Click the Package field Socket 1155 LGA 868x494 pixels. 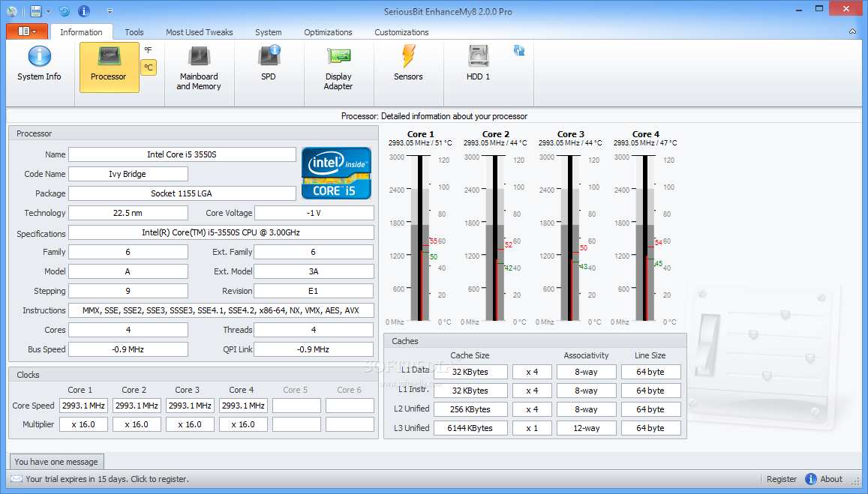click(x=182, y=193)
